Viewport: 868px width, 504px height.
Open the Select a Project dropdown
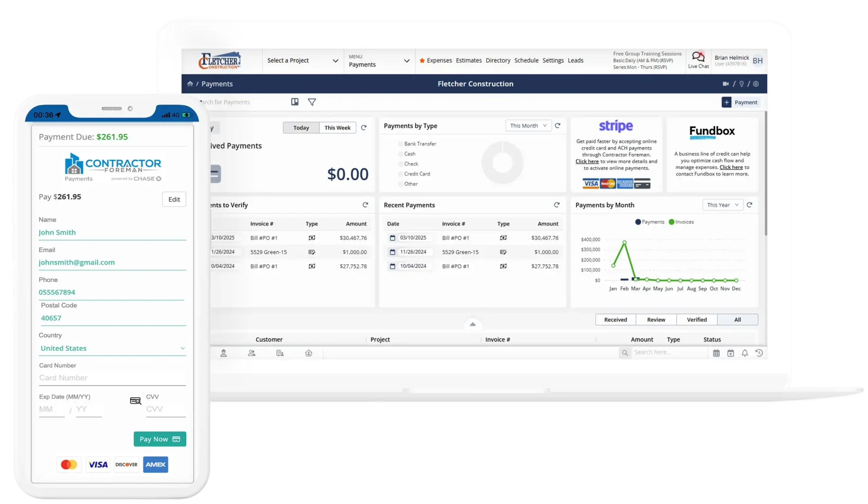pyautogui.click(x=302, y=61)
